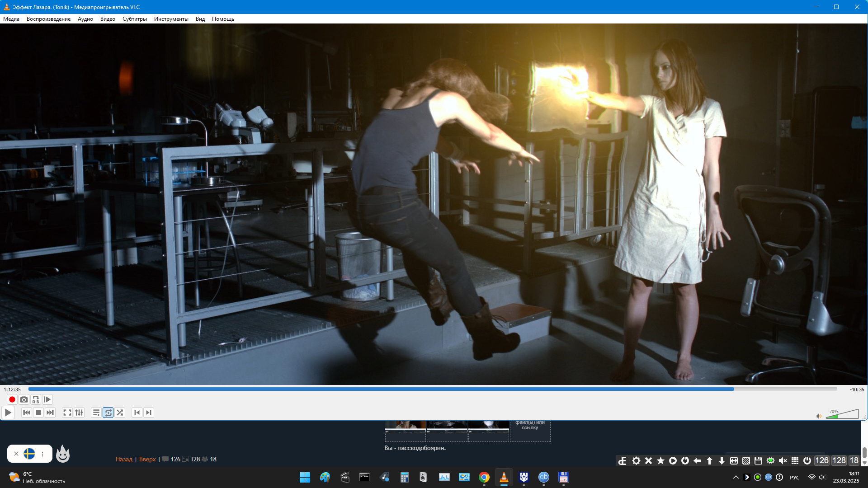Click the Swedish flag icon
This screenshot has height=488, width=868.
[x=29, y=454]
